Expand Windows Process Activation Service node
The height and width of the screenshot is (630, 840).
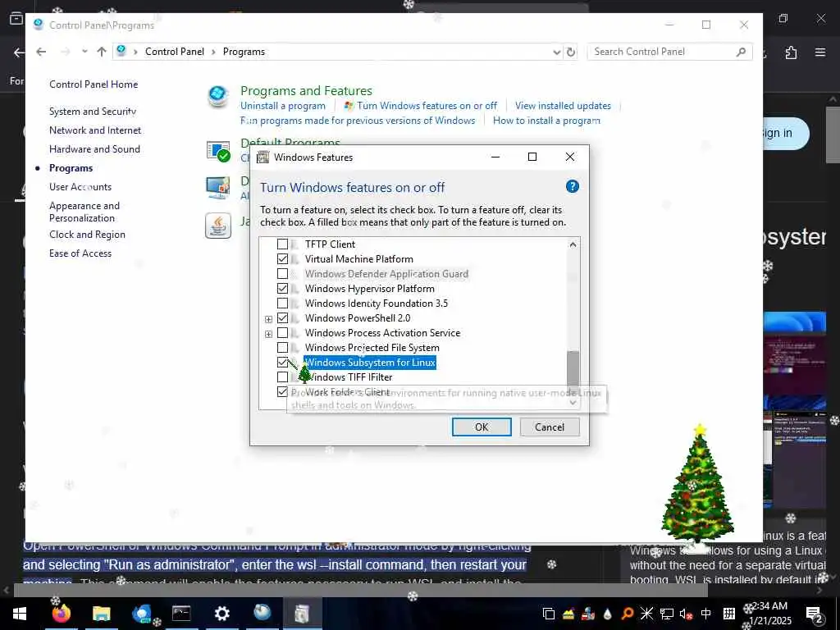click(268, 335)
